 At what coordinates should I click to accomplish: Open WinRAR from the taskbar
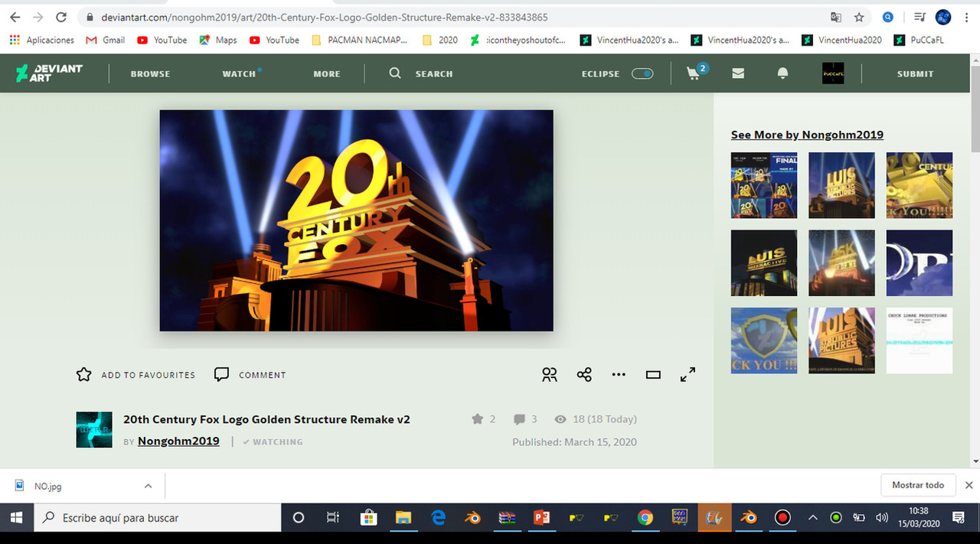point(507,518)
